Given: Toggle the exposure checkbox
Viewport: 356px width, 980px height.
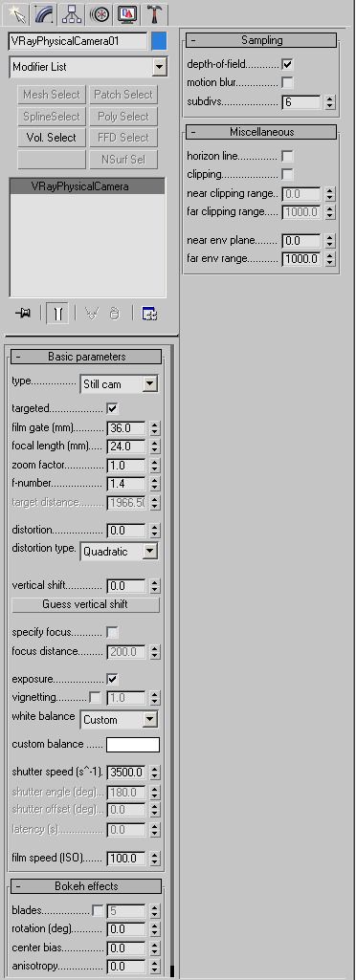Looking at the screenshot, I should coord(113,679).
